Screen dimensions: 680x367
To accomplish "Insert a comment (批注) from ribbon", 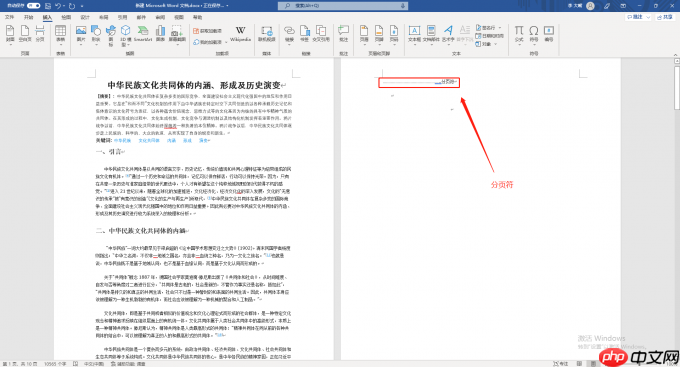I will [343, 34].
